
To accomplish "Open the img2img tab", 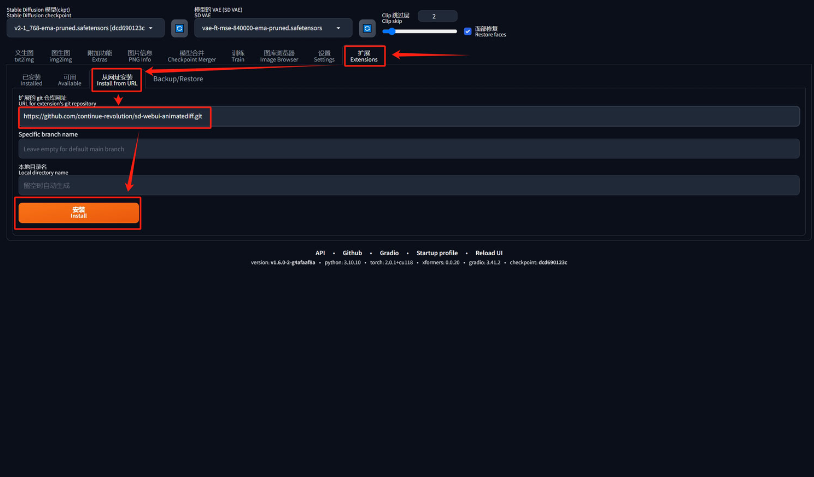I will pos(60,56).
